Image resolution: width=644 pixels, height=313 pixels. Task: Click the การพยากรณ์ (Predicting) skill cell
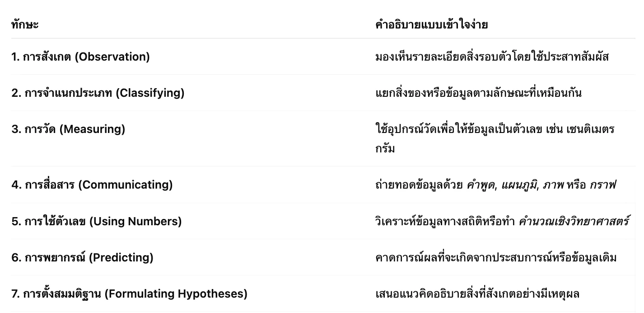[83, 257]
